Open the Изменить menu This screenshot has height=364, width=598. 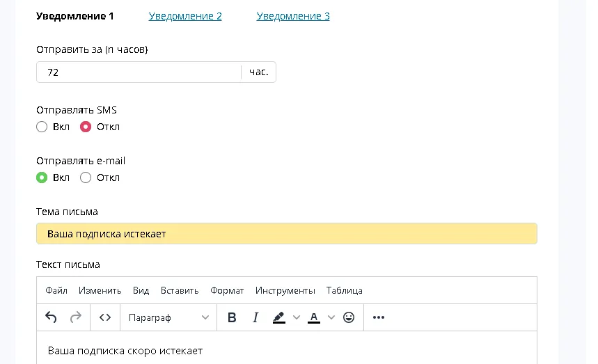pyautogui.click(x=100, y=290)
